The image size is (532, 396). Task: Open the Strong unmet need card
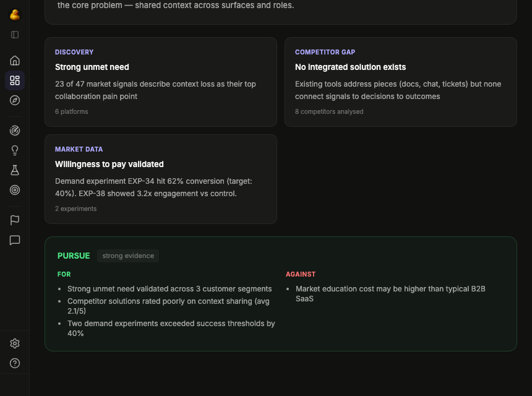coord(160,82)
